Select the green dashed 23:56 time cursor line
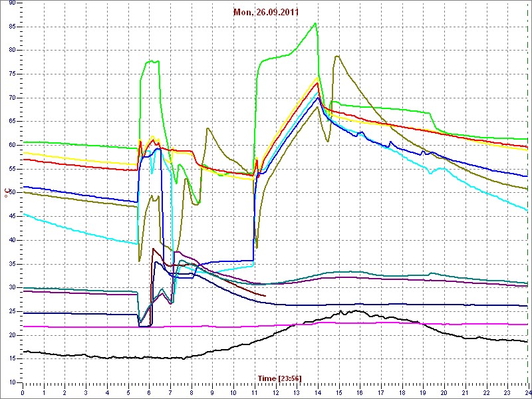Viewport: 532px width, 399px height. (x=529, y=193)
